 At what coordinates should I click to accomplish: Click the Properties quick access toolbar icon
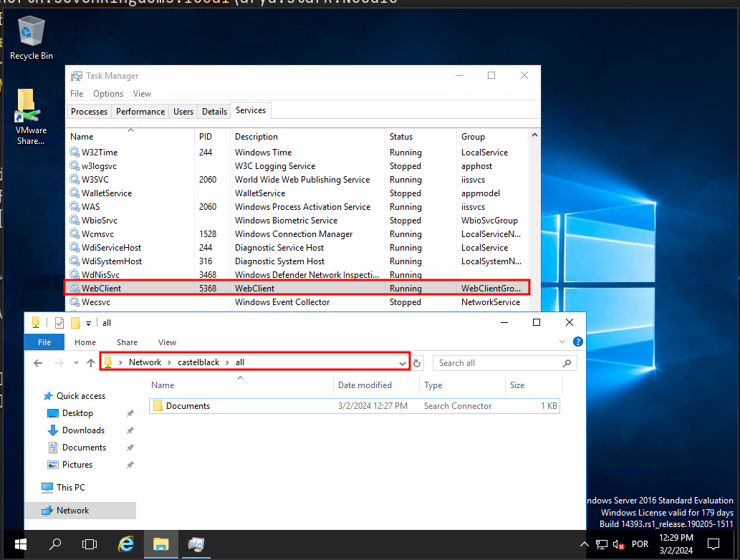click(59, 323)
